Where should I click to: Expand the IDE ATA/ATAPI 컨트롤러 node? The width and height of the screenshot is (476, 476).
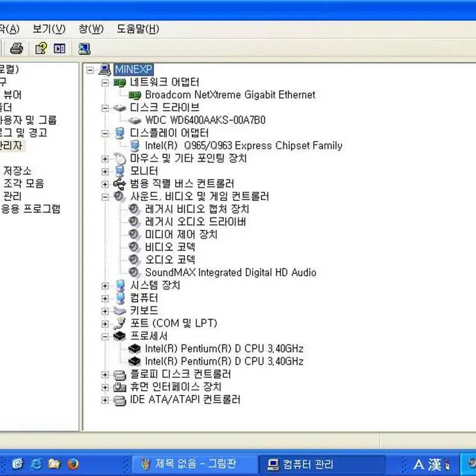point(105,400)
